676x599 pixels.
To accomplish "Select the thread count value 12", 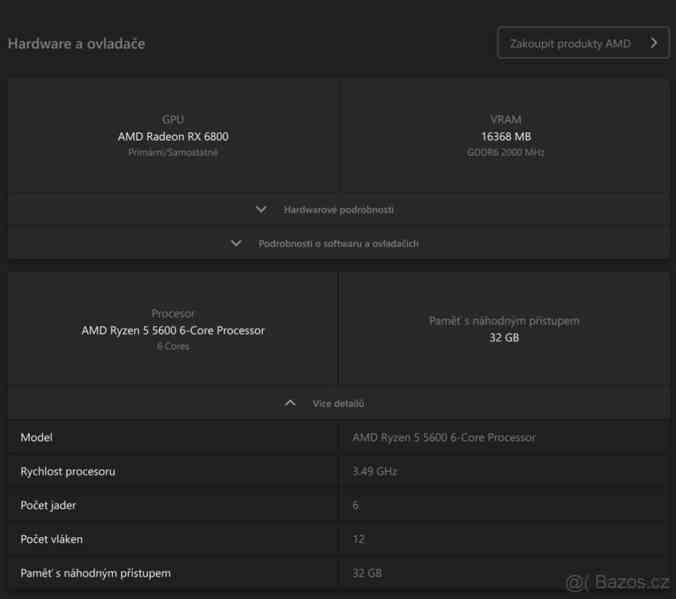I will click(x=359, y=539).
